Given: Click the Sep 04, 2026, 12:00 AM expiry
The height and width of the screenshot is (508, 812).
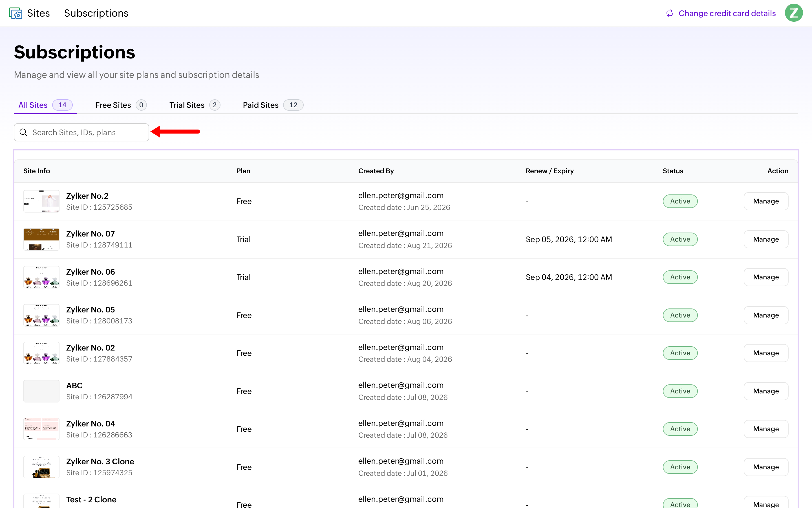Looking at the screenshot, I should click(569, 277).
